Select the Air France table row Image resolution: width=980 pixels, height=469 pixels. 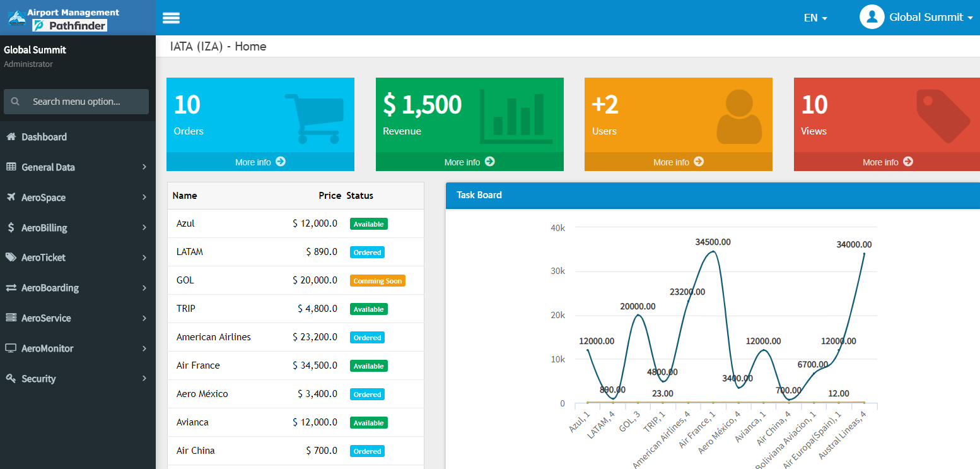(x=295, y=365)
